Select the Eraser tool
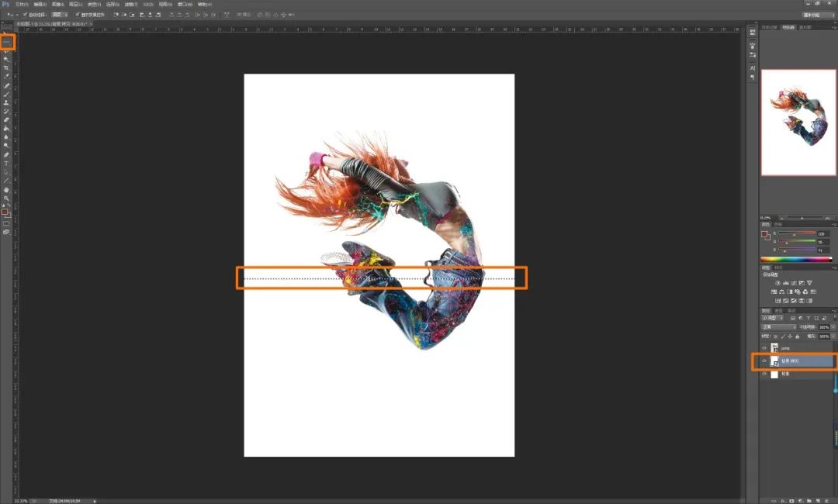Screen dimensions: 838x504 (6, 119)
